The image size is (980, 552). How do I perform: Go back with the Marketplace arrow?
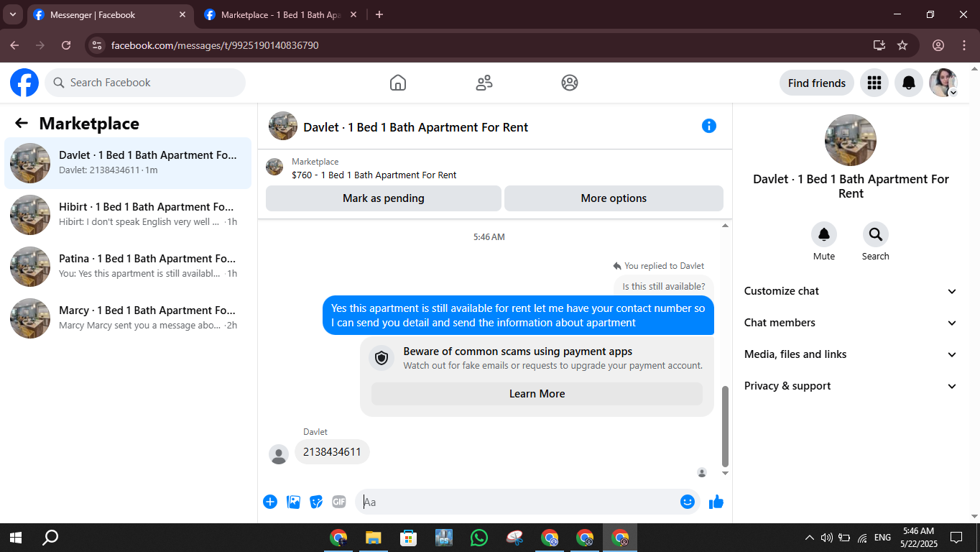pos(22,123)
